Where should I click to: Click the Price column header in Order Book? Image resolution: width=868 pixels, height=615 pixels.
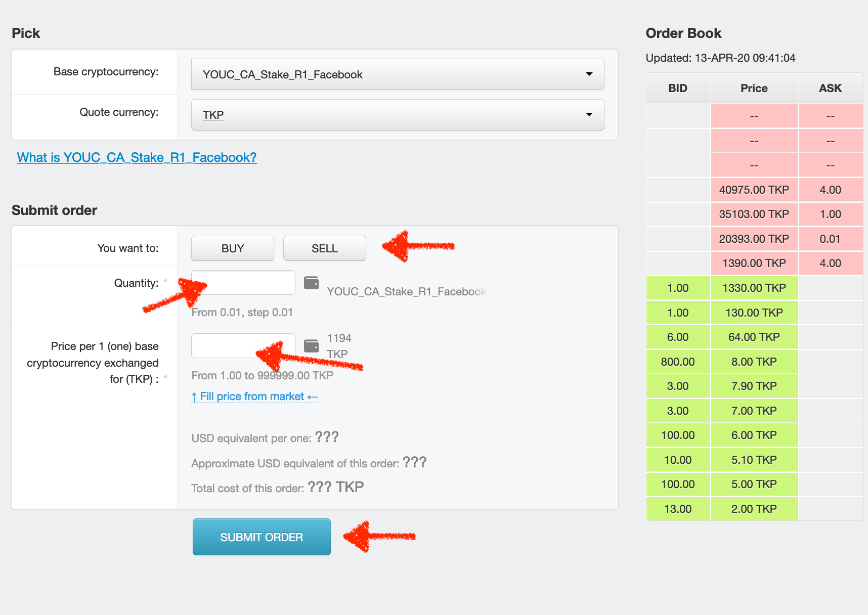click(754, 88)
